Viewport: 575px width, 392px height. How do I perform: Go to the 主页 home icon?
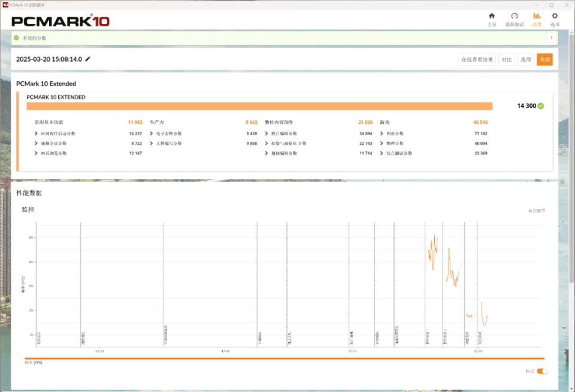(492, 16)
